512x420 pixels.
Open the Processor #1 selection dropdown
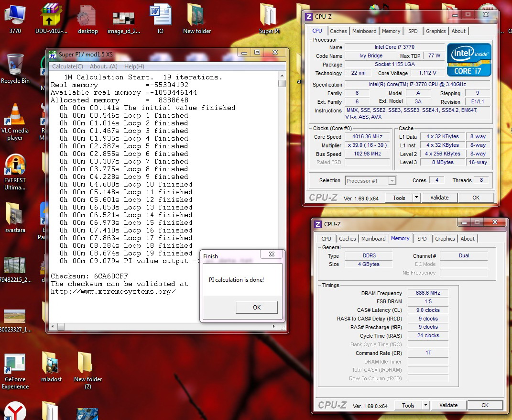pyautogui.click(x=370, y=181)
